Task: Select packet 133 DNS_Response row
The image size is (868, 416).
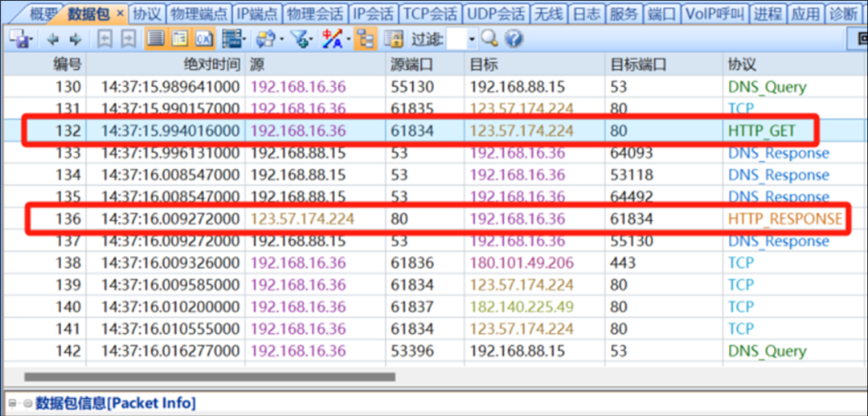Action: pyautogui.click(x=434, y=153)
